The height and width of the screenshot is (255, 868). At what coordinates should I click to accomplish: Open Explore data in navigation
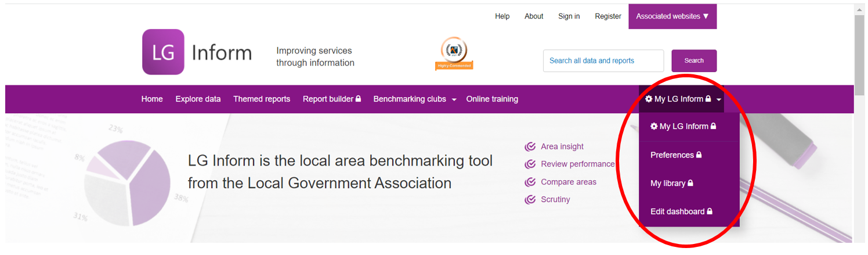(198, 99)
